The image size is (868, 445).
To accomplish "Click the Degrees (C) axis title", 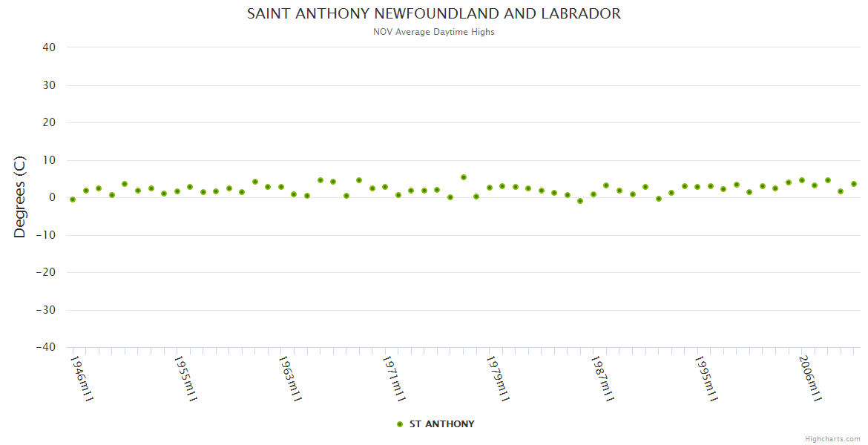I will (x=20, y=197).
